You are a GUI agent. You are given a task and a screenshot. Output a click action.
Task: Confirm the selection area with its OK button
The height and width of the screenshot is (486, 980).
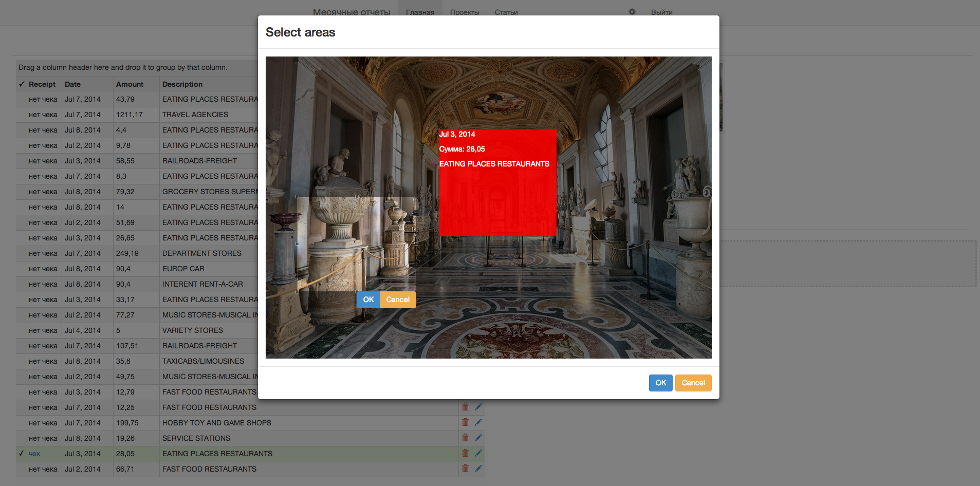click(368, 300)
